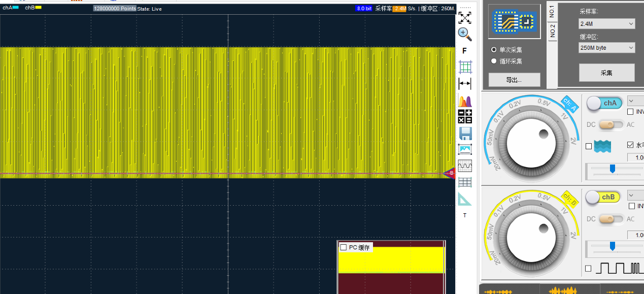Click the screenshot picture capture icon
Image resolution: width=644 pixels, height=294 pixels.
click(465, 149)
